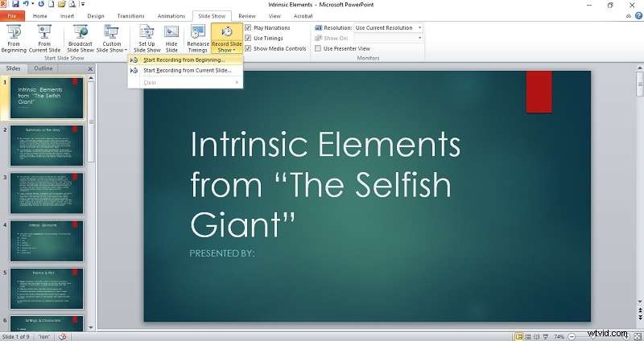Screen dimensions: 644x341
Task: Switch to the Transitions tab
Action: (x=130, y=16)
